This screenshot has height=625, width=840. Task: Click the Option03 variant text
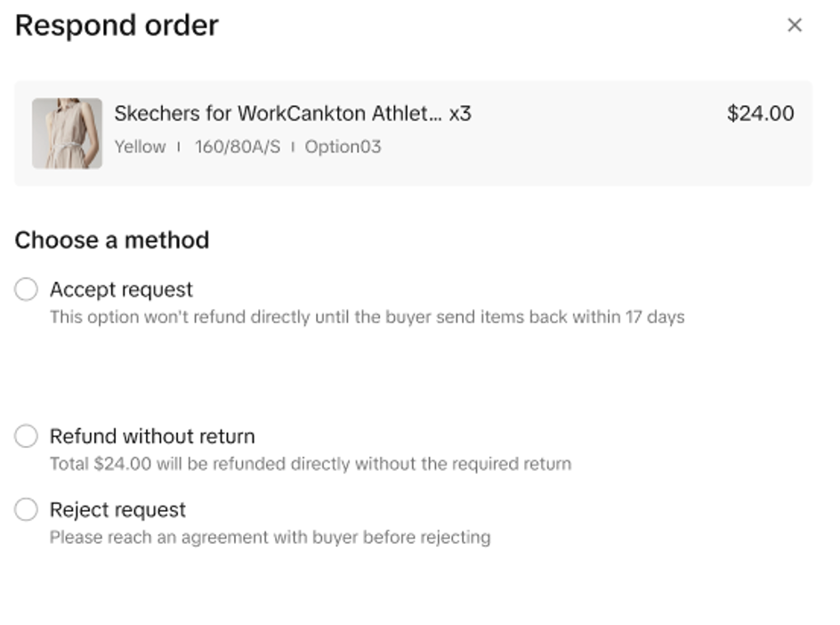(343, 147)
